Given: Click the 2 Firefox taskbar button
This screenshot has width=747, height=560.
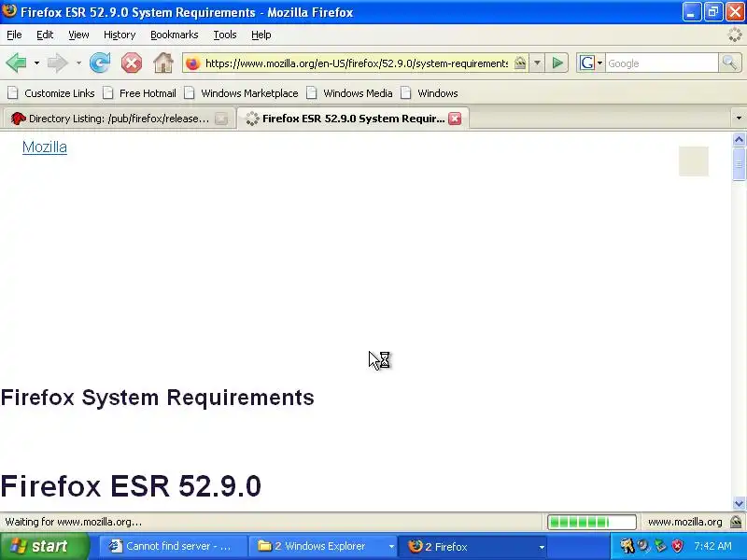Looking at the screenshot, I should click(473, 546).
